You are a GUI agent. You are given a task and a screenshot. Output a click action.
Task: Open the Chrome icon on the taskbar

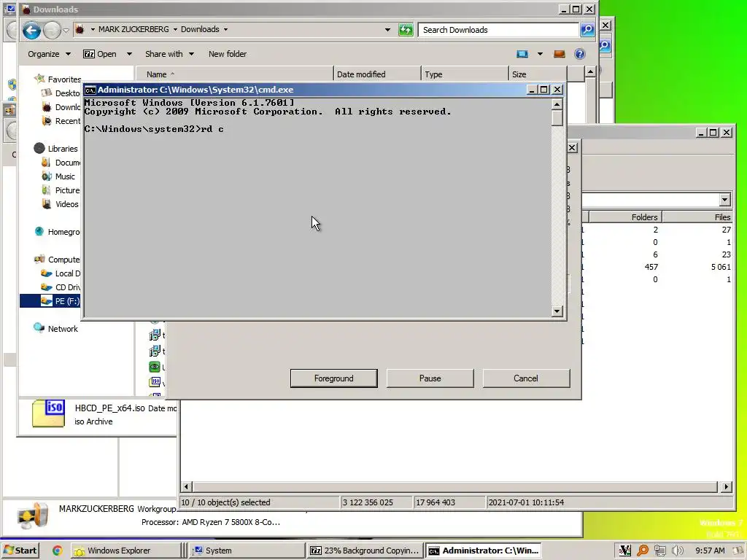coord(57,551)
